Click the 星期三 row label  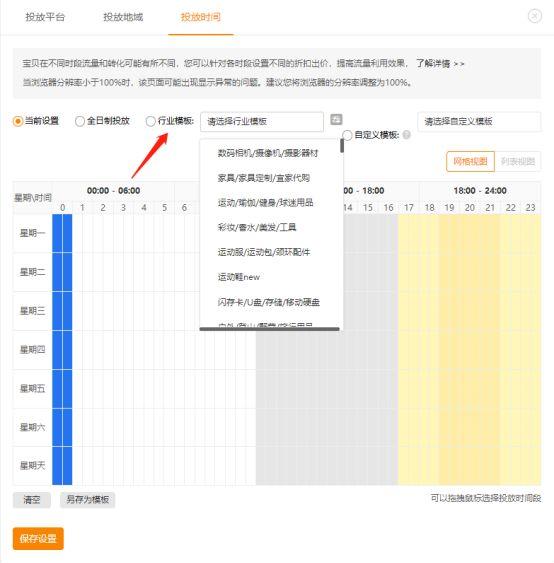point(32,311)
